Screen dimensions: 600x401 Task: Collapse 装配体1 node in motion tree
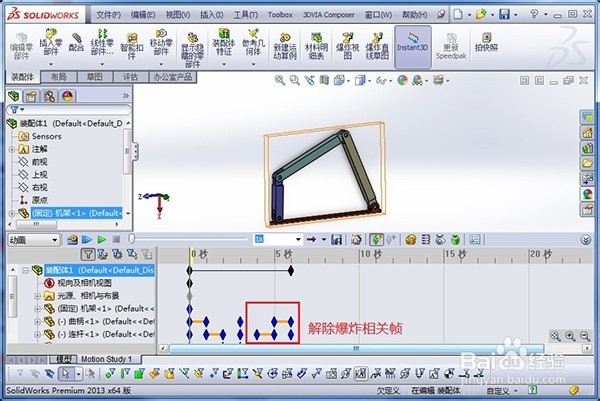click(25, 271)
